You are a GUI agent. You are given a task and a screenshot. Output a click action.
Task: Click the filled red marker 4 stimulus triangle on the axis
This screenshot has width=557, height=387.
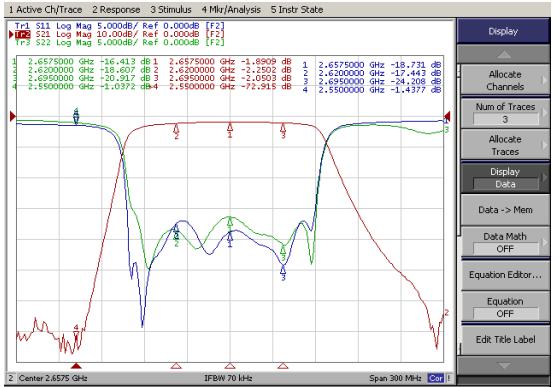[76, 366]
